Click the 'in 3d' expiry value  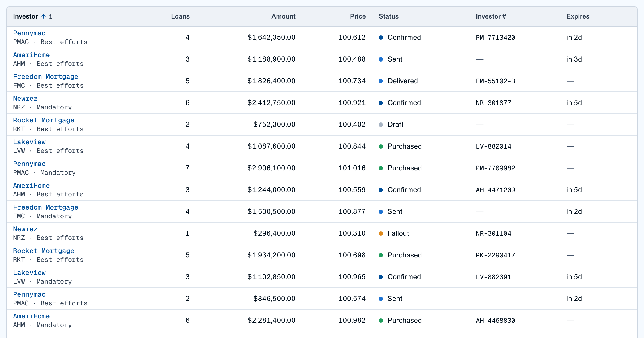[574, 59]
